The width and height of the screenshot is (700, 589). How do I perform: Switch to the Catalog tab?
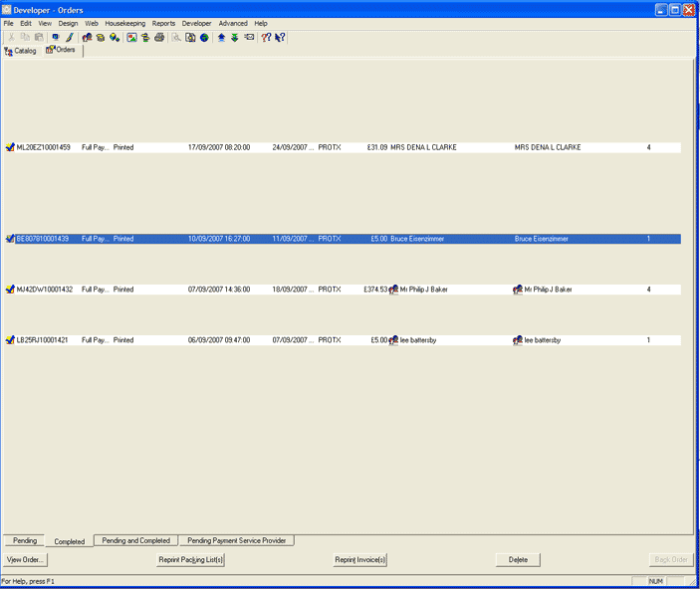pos(20,51)
